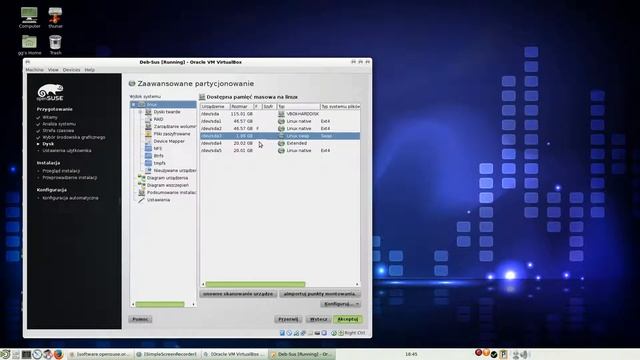Collapse the linux root tree node
640x360 pixels.
pyautogui.click(x=133, y=105)
